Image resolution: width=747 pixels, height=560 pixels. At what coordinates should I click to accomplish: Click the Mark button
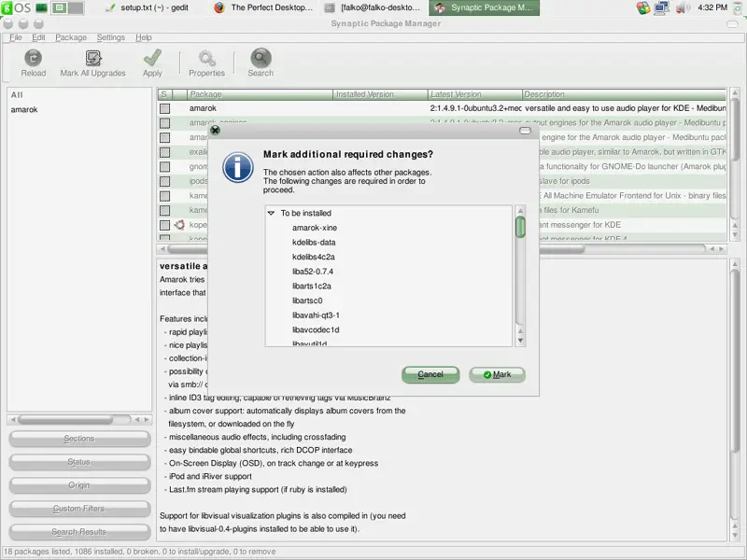(496, 374)
